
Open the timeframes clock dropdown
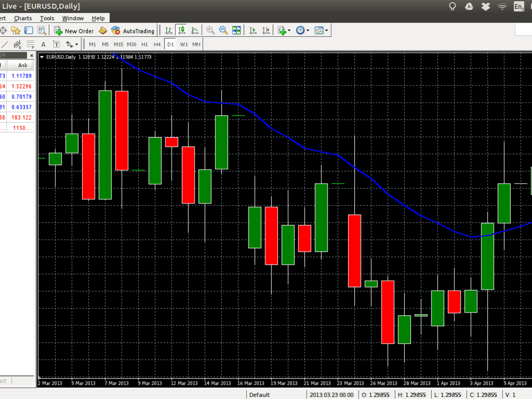(301, 30)
